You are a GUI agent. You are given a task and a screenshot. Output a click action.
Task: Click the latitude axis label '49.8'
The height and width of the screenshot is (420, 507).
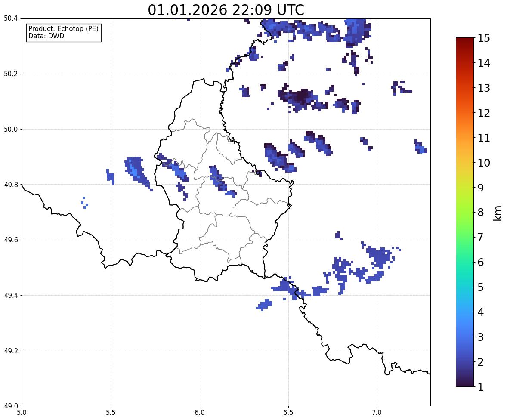(11, 185)
